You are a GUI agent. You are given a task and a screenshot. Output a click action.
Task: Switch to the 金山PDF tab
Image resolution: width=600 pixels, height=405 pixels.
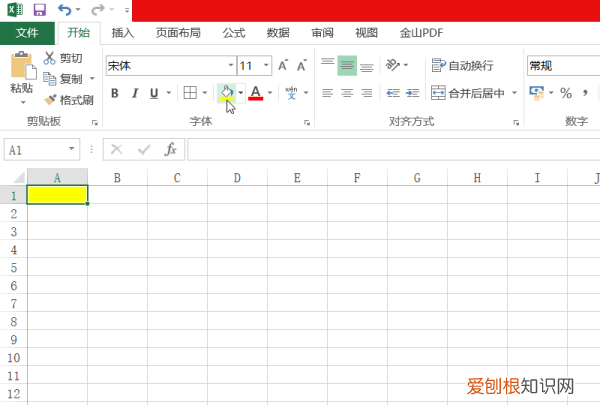[421, 33]
